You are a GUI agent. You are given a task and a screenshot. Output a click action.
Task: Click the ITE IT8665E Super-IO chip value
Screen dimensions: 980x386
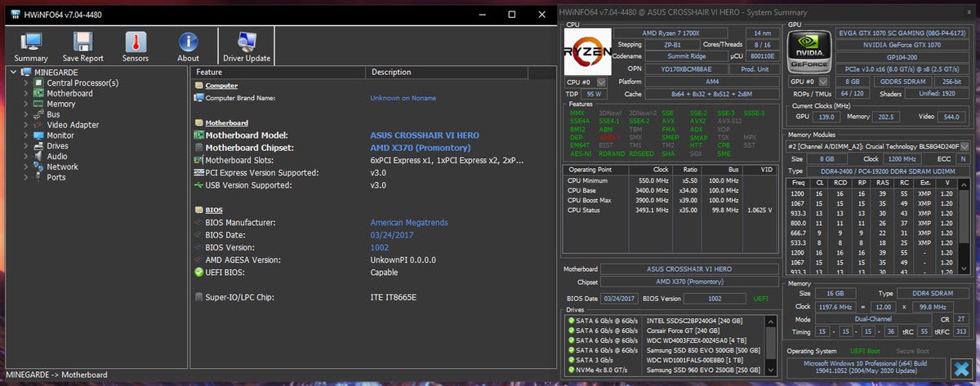point(394,297)
